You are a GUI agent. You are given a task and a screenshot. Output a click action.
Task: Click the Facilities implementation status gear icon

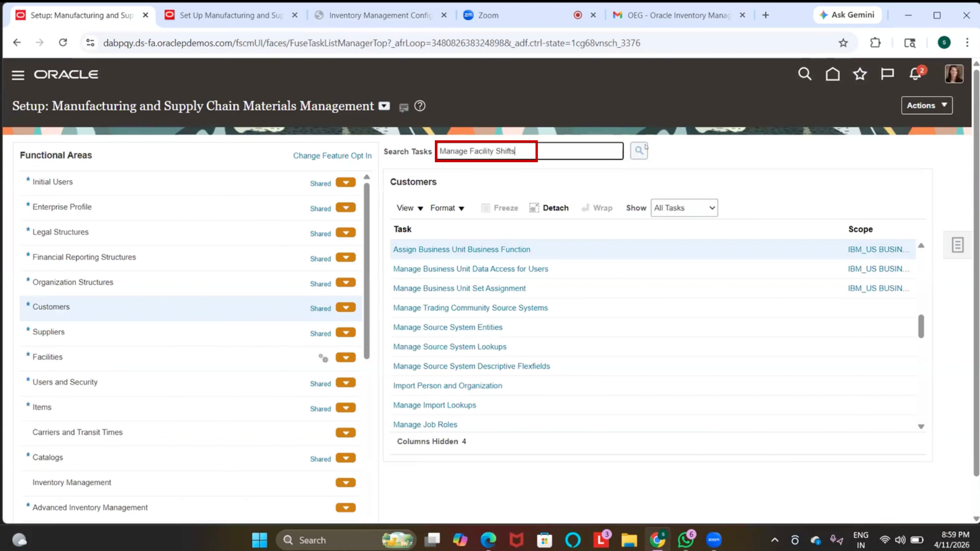323,358
